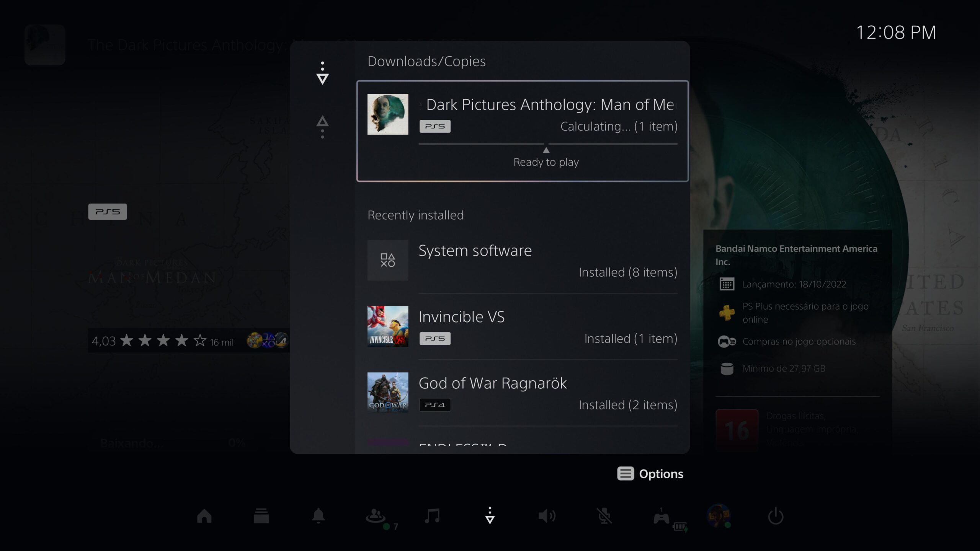Click background PS5 badge on store page
This screenshot has width=980, height=551.
coord(108,212)
